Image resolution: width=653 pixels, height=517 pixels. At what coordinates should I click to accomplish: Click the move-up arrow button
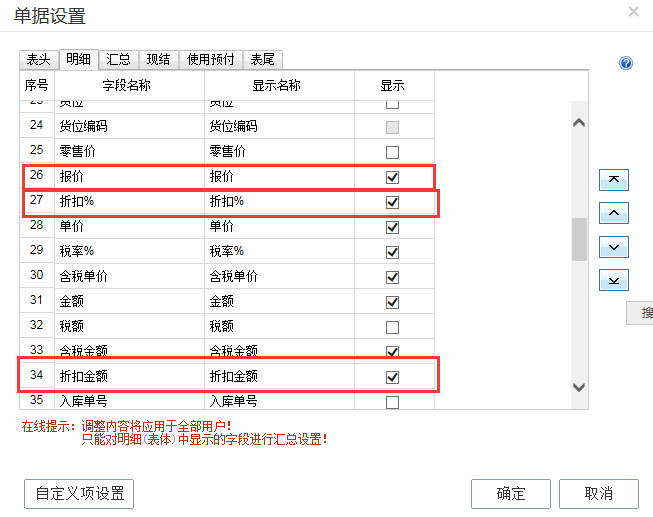point(613,213)
